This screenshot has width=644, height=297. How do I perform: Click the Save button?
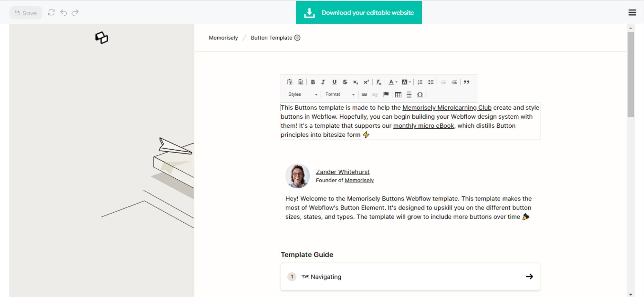point(26,13)
